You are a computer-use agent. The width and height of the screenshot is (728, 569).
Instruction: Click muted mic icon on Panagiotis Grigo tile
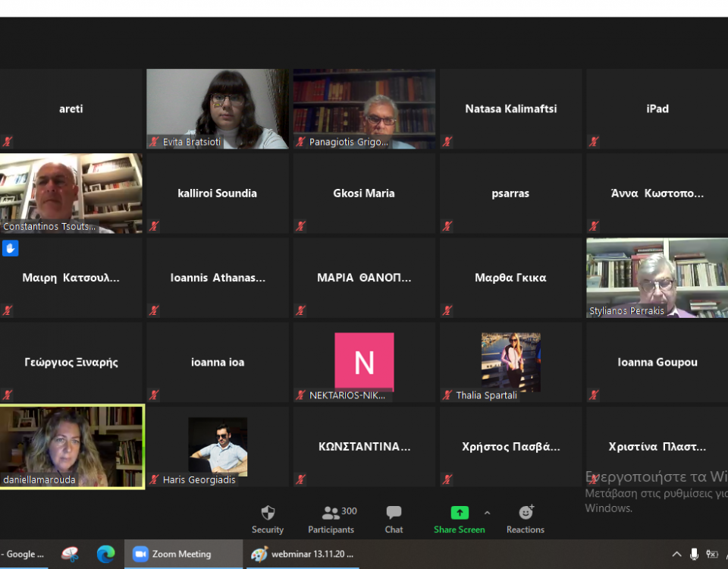coord(300,142)
